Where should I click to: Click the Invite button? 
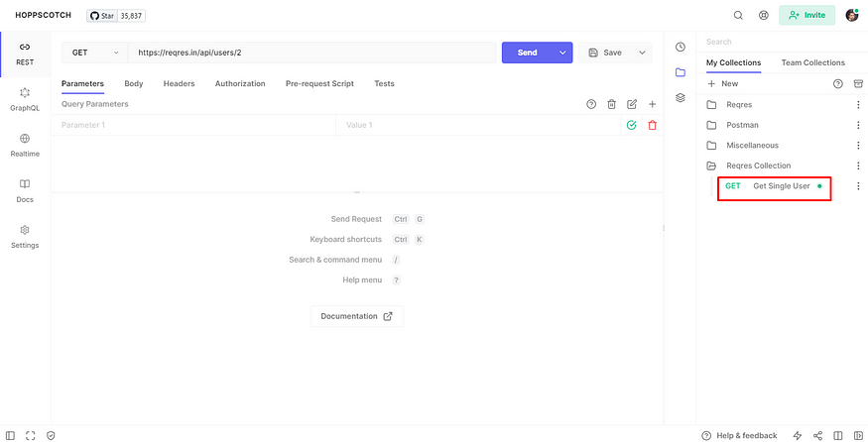tap(806, 16)
